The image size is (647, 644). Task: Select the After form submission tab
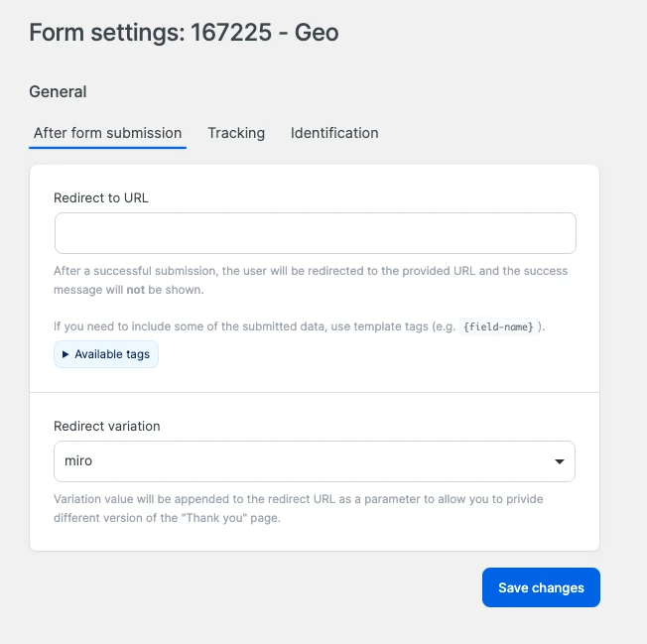point(107,133)
